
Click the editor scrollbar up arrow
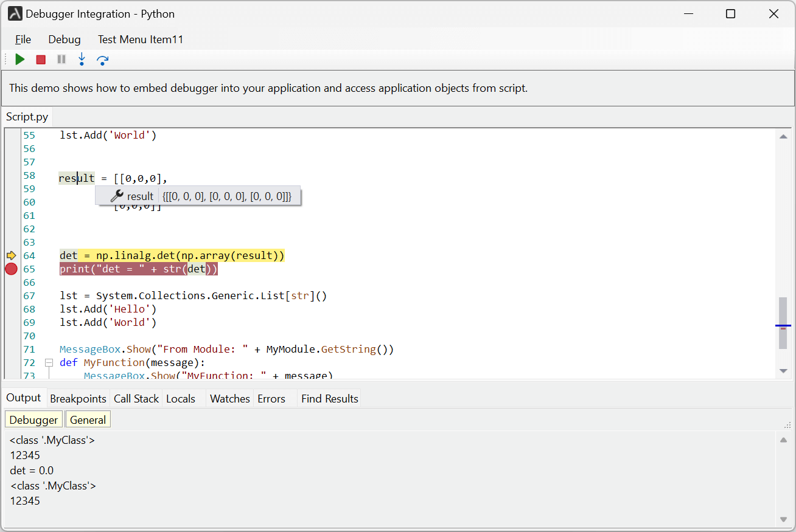click(x=783, y=137)
